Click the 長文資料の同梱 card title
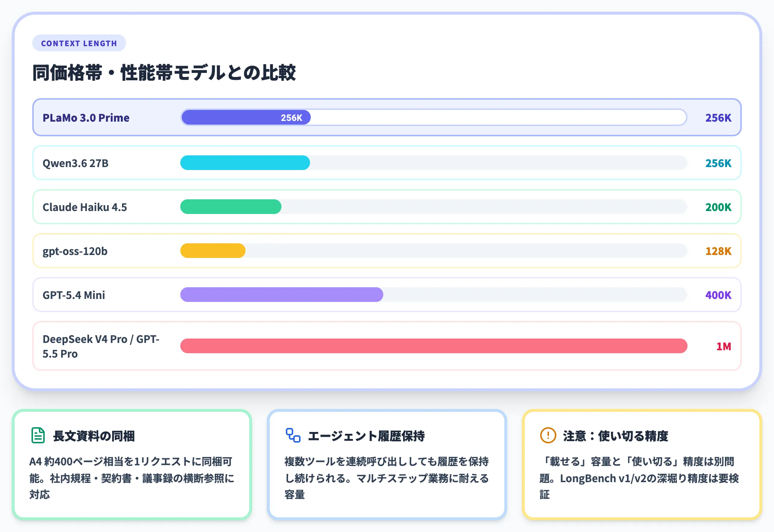The width and height of the screenshot is (774, 532). coord(94,436)
